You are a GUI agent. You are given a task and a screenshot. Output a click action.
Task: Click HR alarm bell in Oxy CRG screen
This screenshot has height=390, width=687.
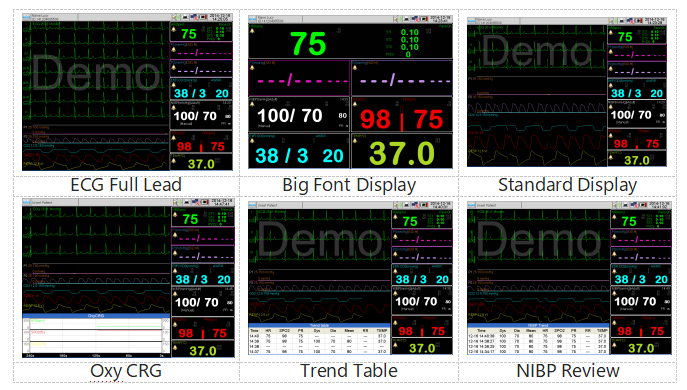175,214
